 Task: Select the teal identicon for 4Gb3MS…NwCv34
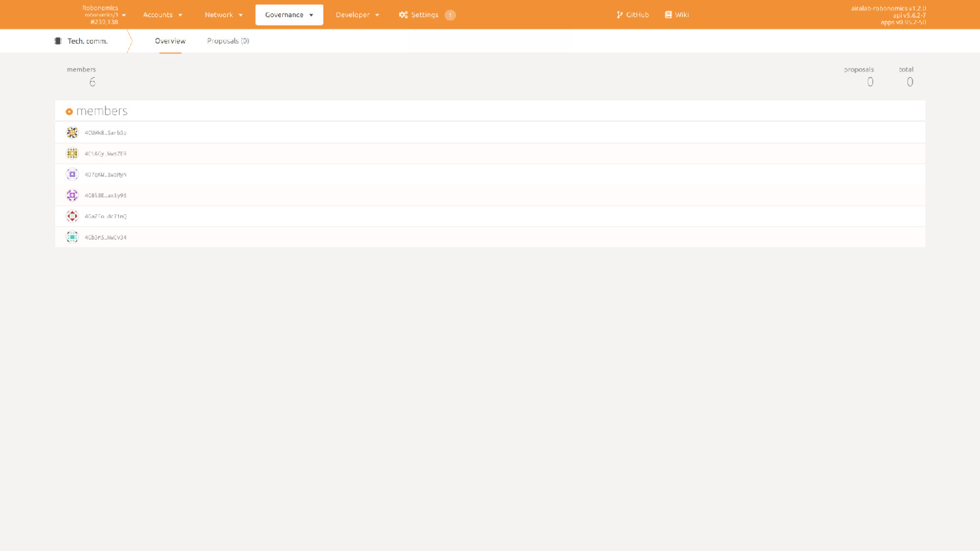coord(72,237)
